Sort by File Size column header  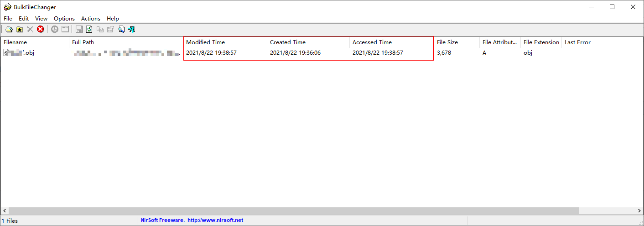coord(457,42)
